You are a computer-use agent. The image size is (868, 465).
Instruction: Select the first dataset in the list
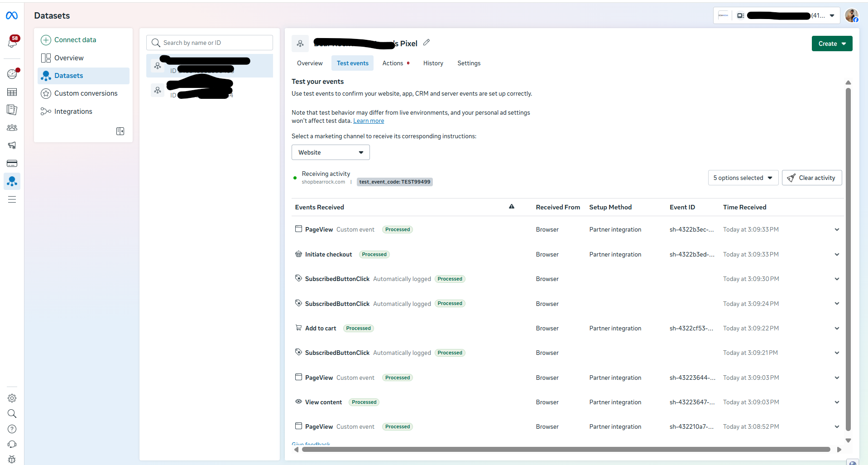pos(210,66)
